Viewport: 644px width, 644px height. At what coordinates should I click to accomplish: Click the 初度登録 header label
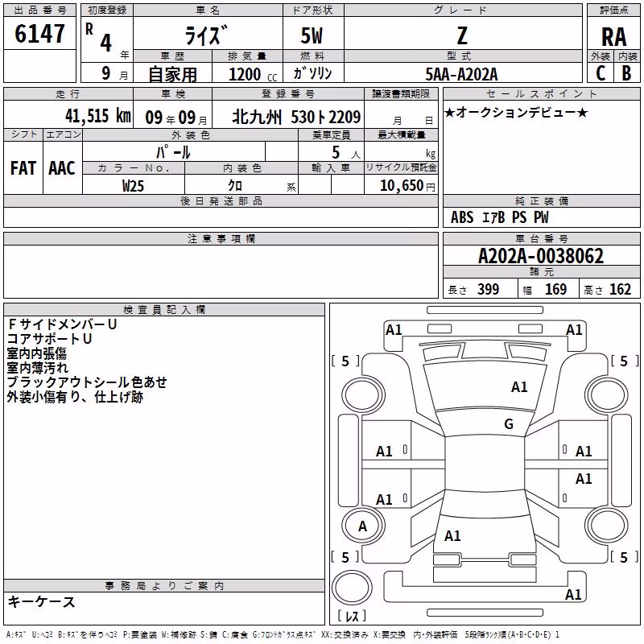(107, 10)
